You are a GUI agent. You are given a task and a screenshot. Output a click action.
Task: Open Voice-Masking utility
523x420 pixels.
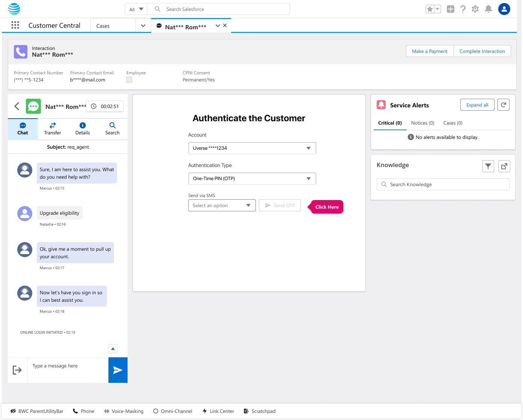tap(124, 411)
